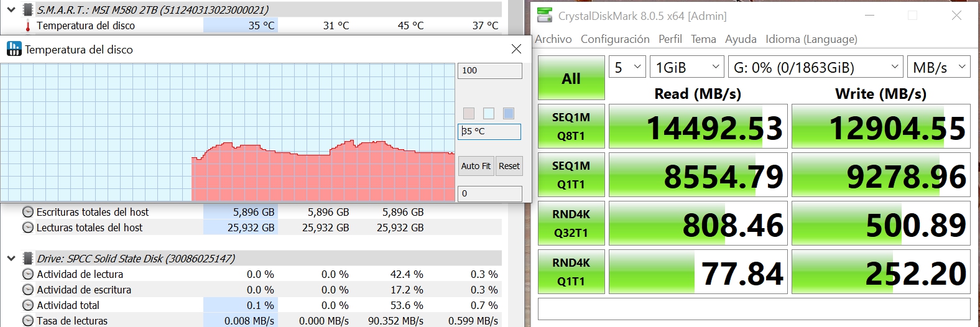This screenshot has width=980, height=327.
Task: Collapse the S.M.A.R.T. MSI M580 2TB section
Action: pyautogui.click(x=11, y=9)
